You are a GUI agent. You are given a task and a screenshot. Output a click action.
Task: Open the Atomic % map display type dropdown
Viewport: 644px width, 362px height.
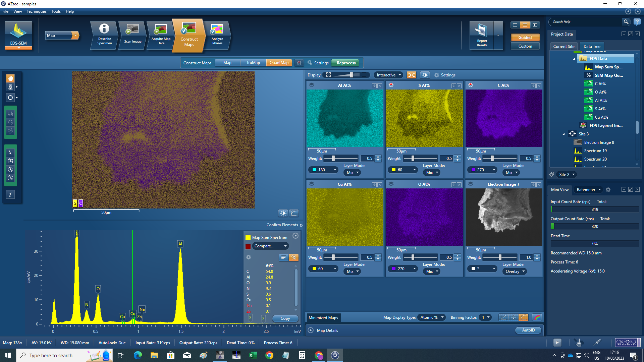point(431,317)
